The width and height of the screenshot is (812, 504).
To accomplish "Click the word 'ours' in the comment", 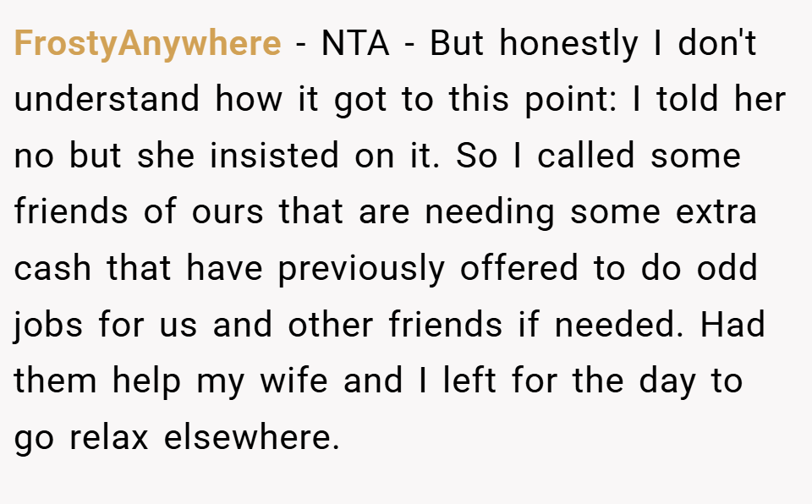I will tap(228, 212).
